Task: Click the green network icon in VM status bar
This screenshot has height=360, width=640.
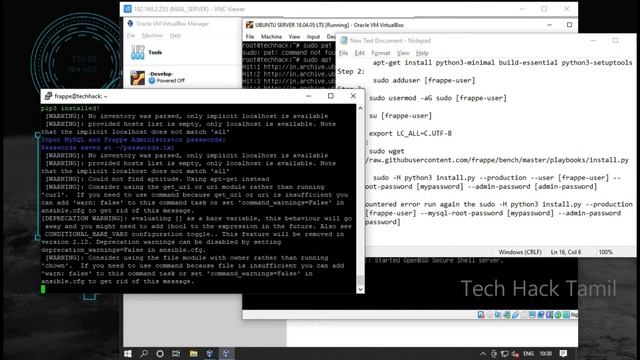Action: tap(507, 315)
